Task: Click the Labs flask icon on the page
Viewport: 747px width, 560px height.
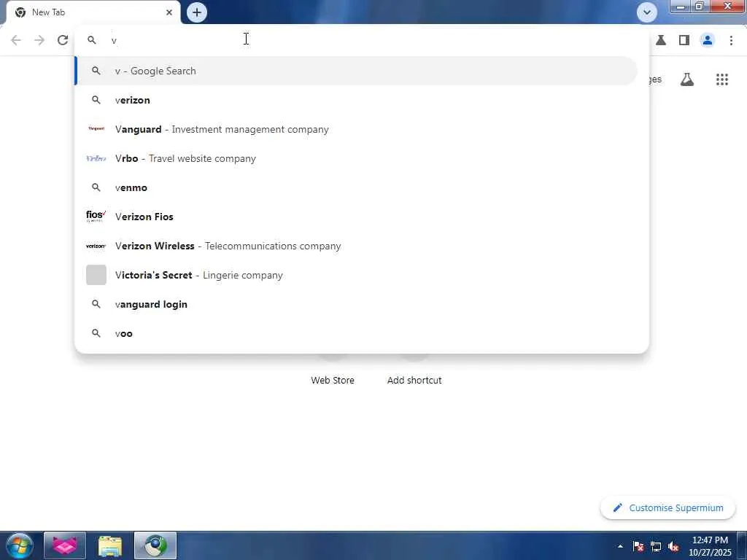Action: (x=687, y=79)
